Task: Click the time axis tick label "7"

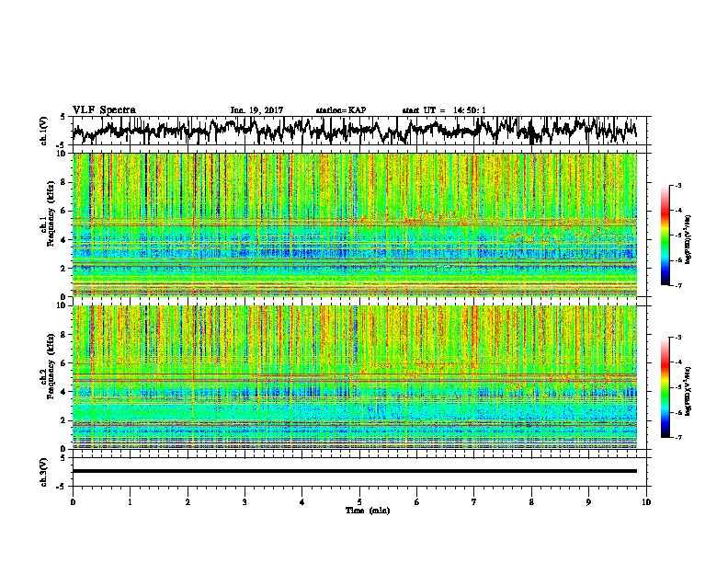Action: tap(474, 501)
